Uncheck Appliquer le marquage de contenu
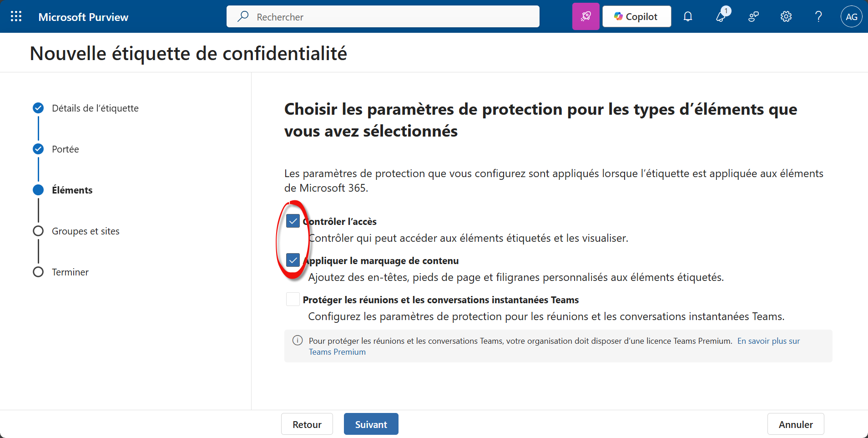 [x=293, y=260]
